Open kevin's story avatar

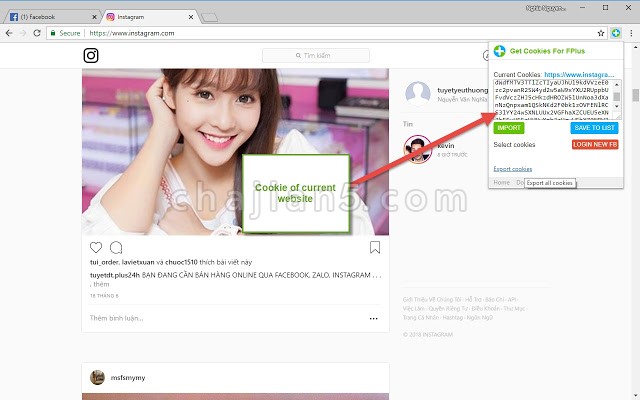[418, 149]
